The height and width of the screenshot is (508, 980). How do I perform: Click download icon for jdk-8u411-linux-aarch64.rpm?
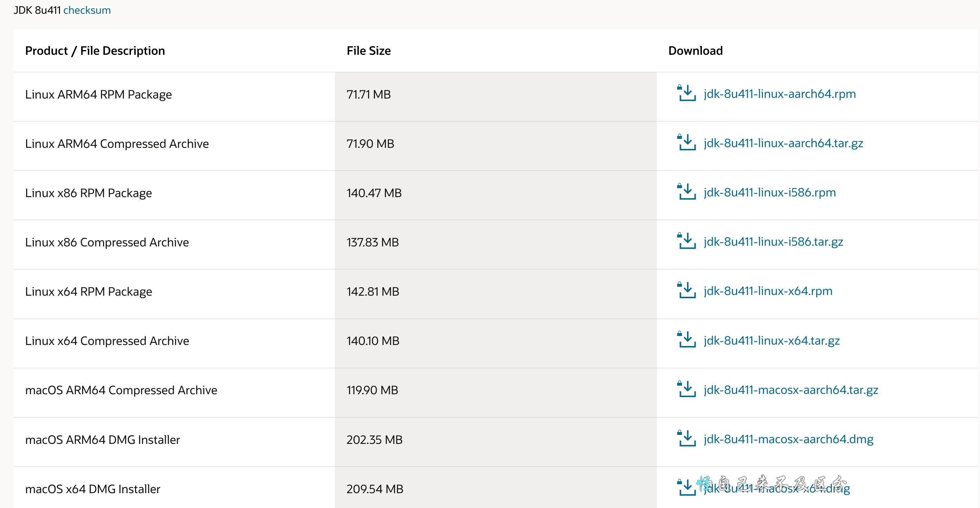click(686, 93)
